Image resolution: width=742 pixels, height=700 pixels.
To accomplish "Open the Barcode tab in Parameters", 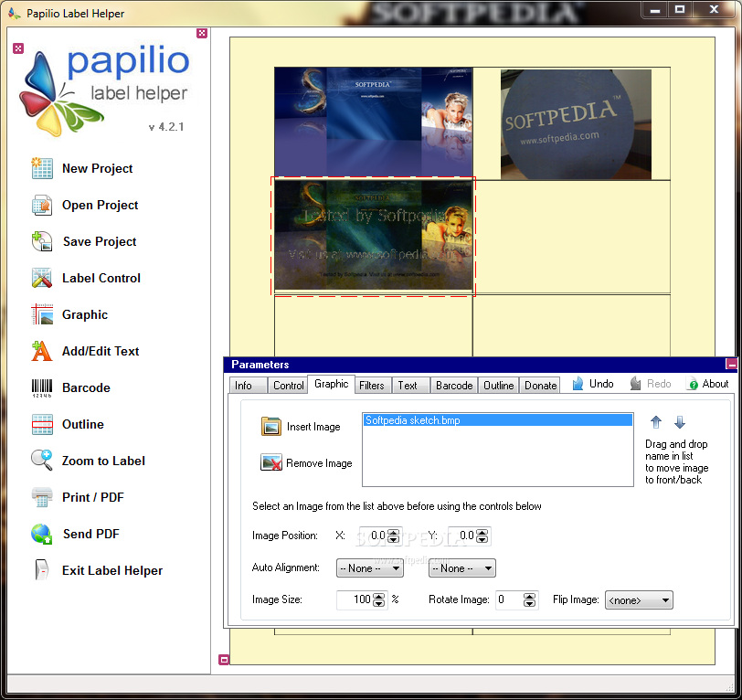I will click(x=454, y=386).
